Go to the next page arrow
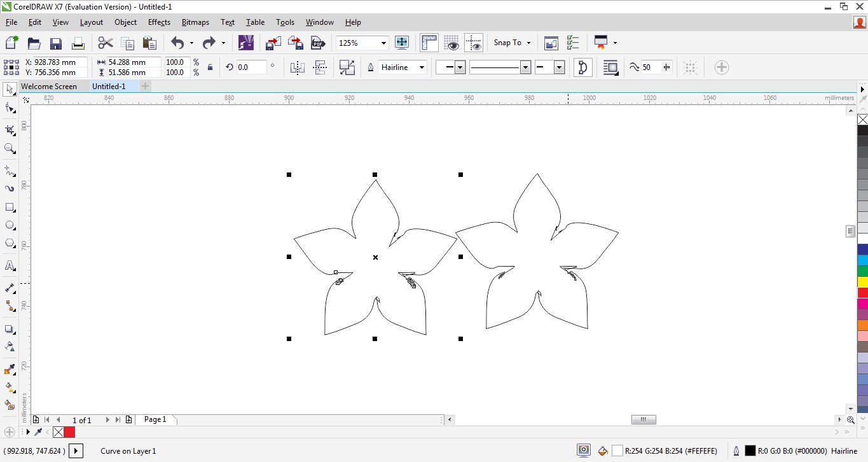This screenshot has height=462, width=868. click(107, 420)
